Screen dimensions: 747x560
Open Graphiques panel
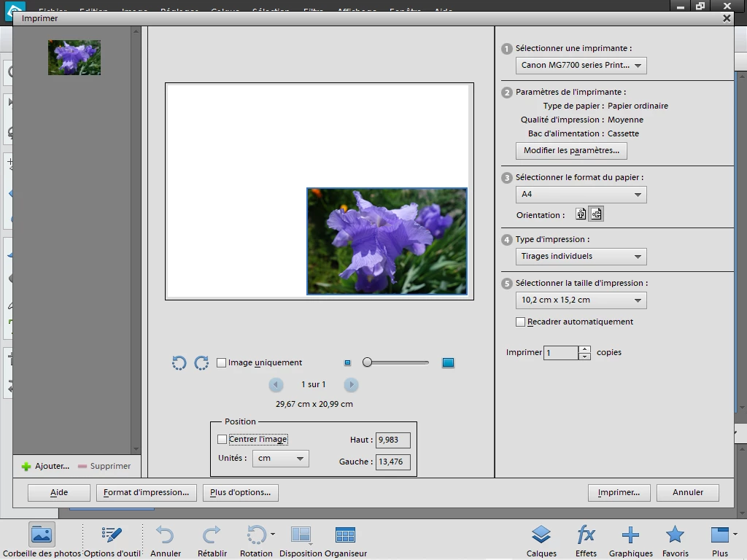[631, 540]
